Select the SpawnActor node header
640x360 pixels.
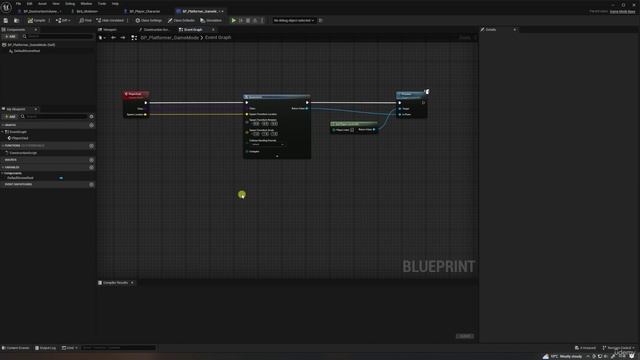pos(277,97)
